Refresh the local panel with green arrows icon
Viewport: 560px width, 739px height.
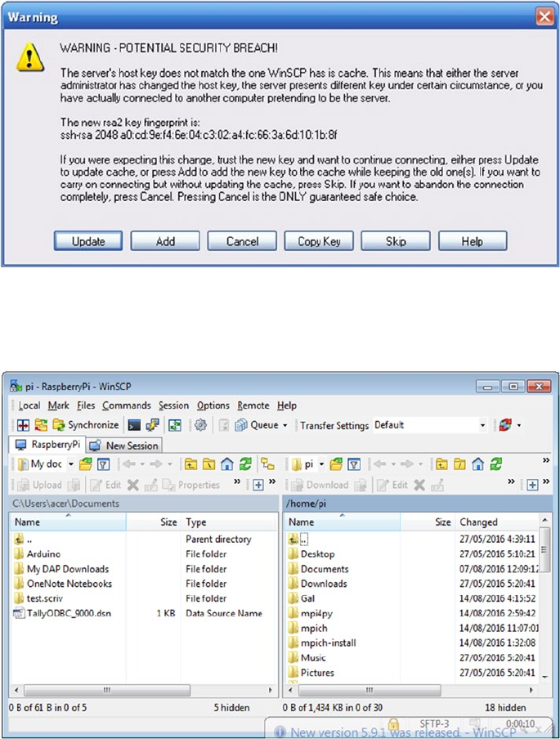click(245, 464)
